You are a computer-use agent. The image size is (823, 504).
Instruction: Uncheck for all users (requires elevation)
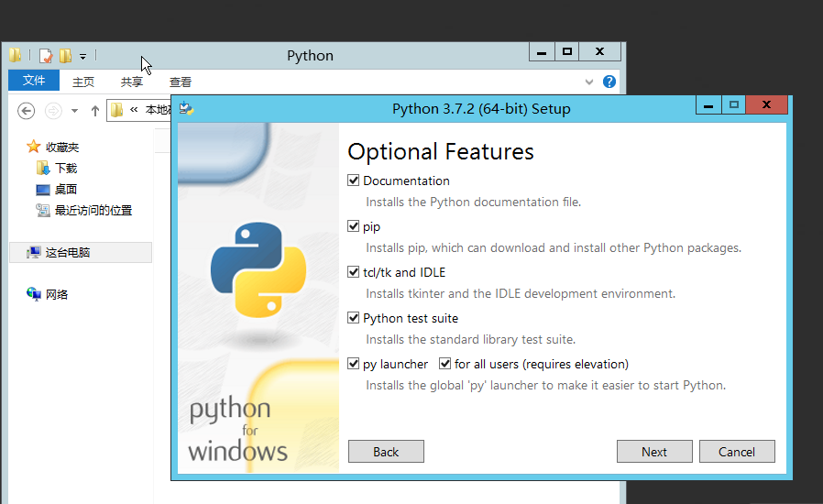pos(445,364)
